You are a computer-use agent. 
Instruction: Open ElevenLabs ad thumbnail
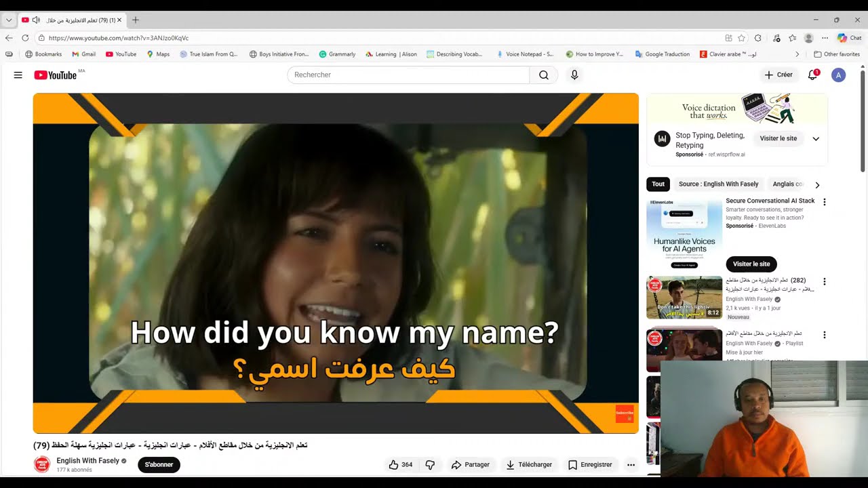[x=684, y=235]
